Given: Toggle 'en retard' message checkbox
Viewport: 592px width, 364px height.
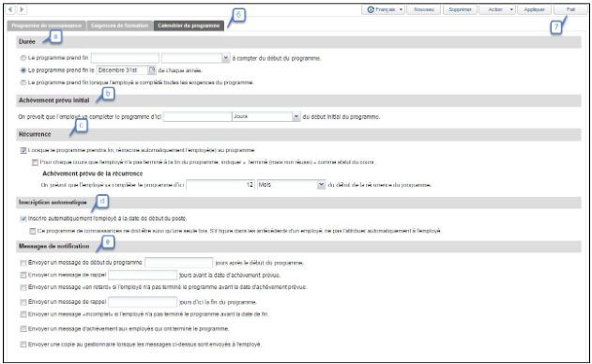Looking at the screenshot, I should coord(23,287).
